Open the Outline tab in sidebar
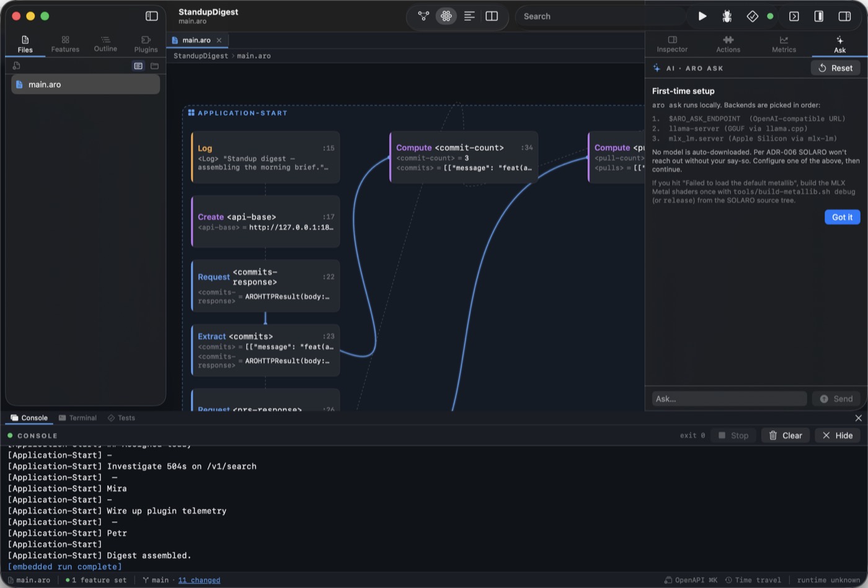 pyautogui.click(x=105, y=44)
